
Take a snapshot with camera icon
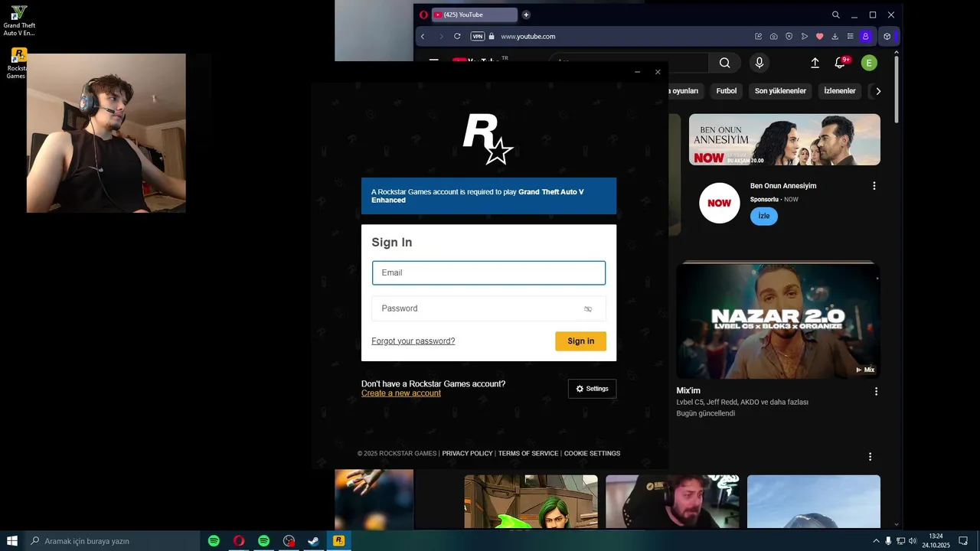[773, 36]
